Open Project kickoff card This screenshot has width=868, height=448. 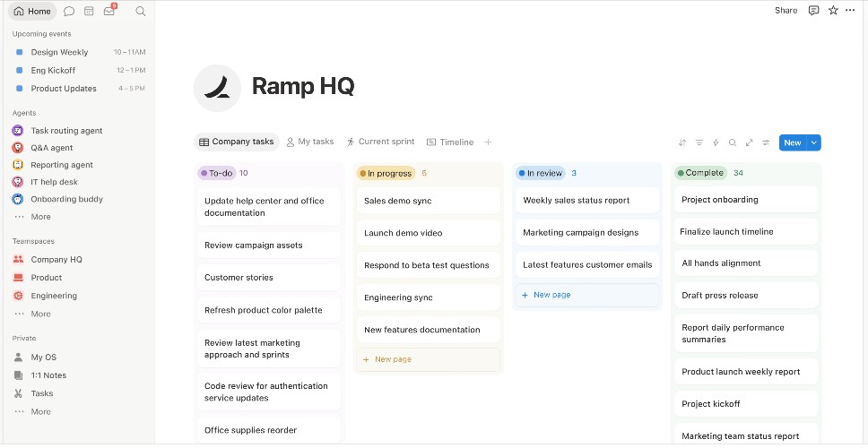click(x=746, y=404)
